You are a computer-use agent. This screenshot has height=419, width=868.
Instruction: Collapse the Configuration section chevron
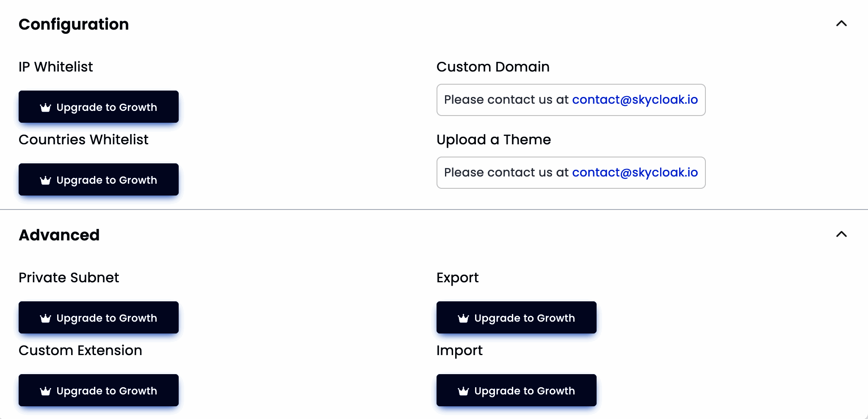point(841,24)
